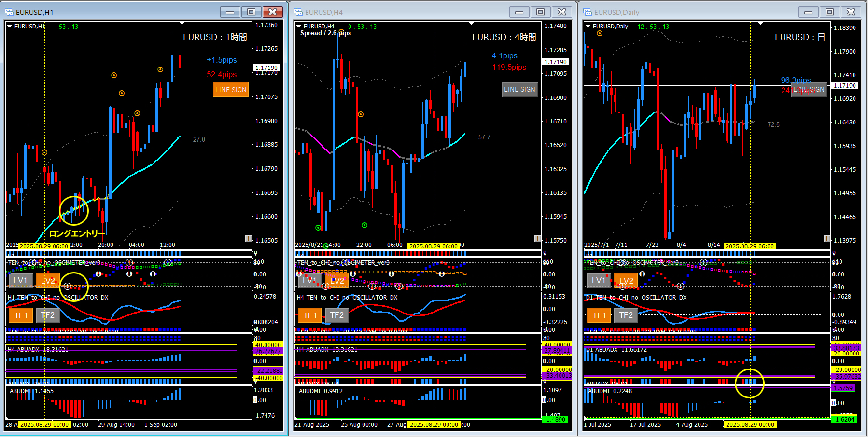Click the green -1.6204 value in Daily
The height and width of the screenshot is (437, 868).
[x=844, y=419]
